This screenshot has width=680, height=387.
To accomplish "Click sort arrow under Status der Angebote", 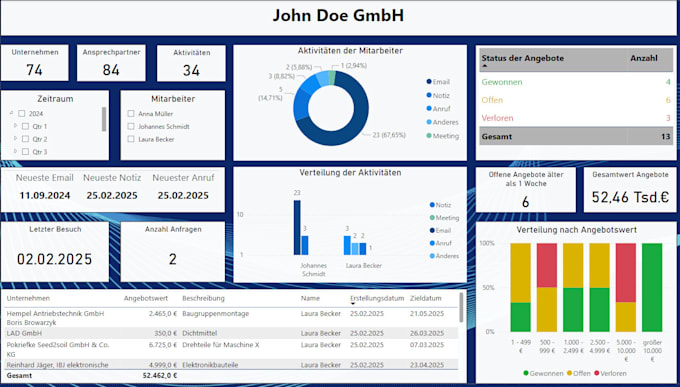I will coord(485,66).
